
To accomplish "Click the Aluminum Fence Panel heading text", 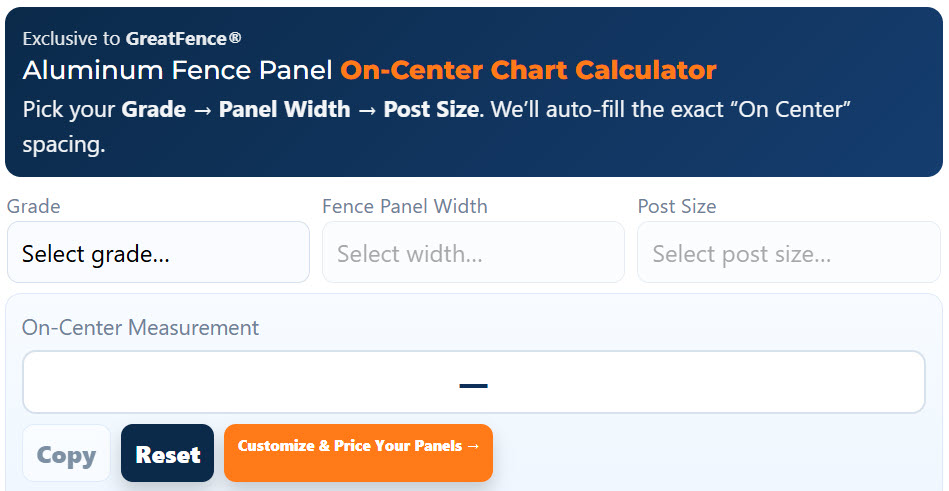I will pyautogui.click(x=178, y=71).
